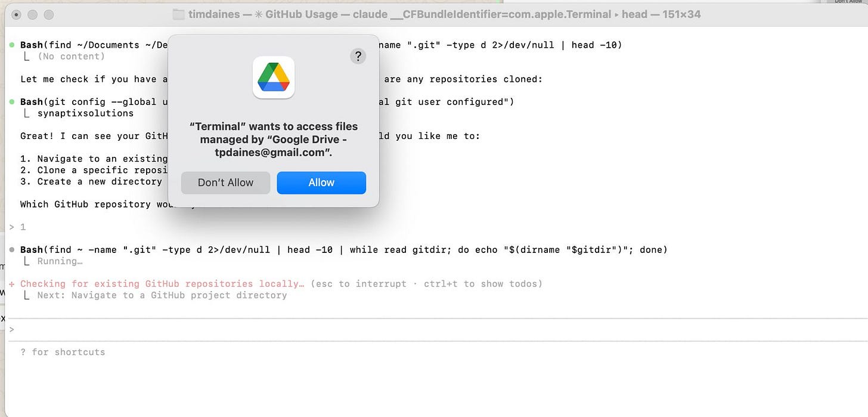Click the folder icon in the Terminal title bar
Screen dimensions: 868x417
178,14
